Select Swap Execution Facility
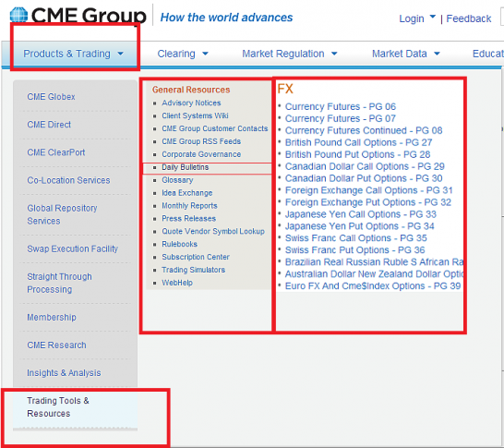504x448 pixels. click(x=72, y=248)
